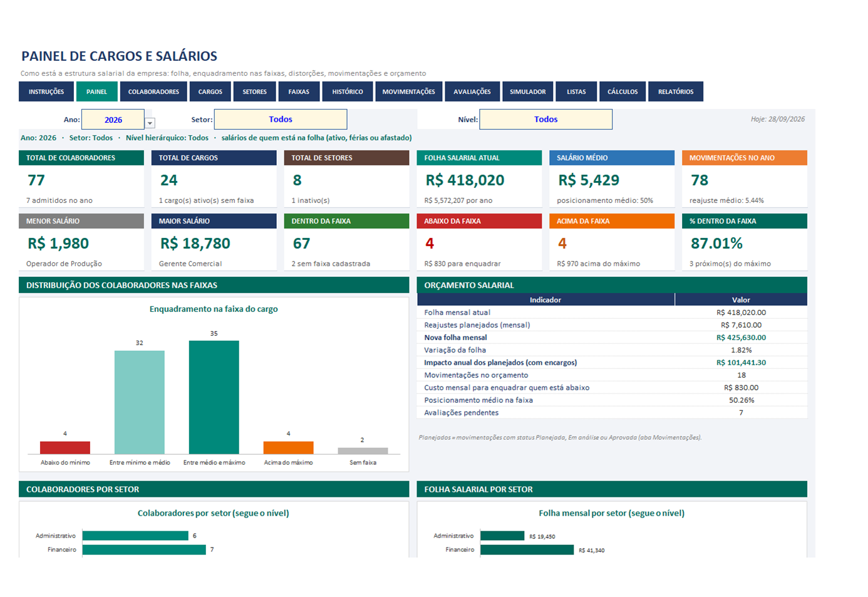The height and width of the screenshot is (597, 868).
Task: Select the Financeiro bar labeled R$ 41,340
Action: (527, 549)
